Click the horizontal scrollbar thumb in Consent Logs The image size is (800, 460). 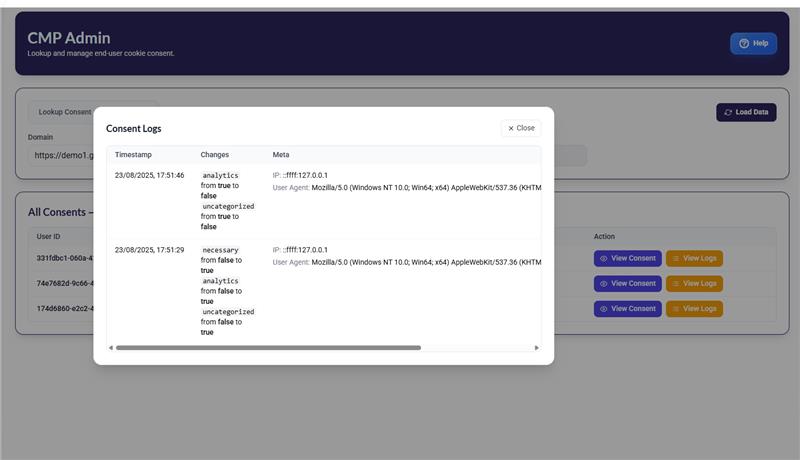click(268, 348)
